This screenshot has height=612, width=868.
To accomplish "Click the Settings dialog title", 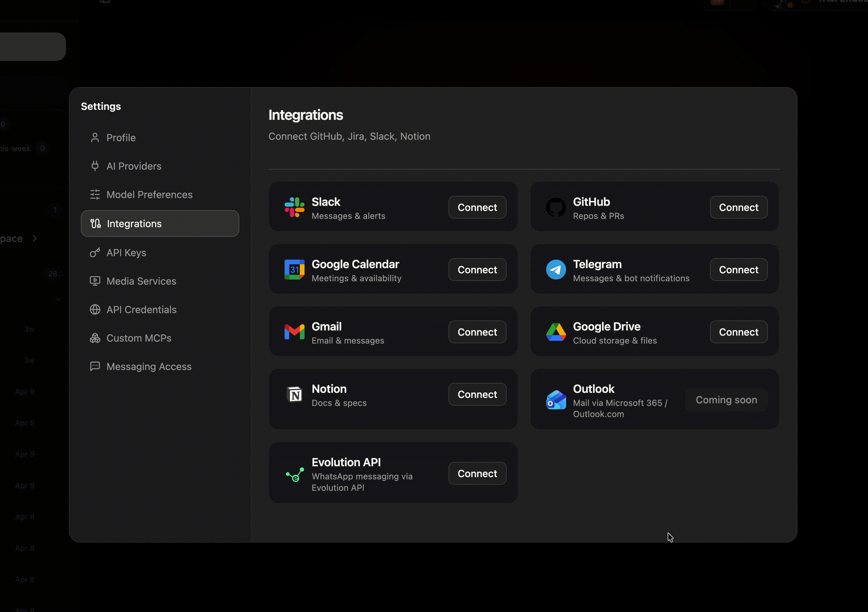I will tap(101, 106).
